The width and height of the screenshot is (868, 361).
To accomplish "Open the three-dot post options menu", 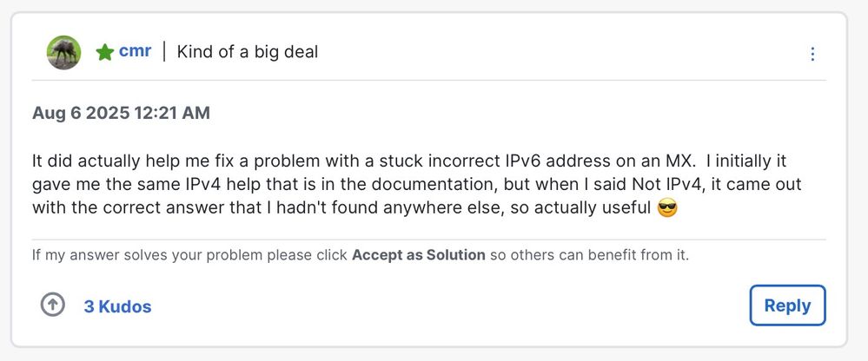I will [812, 54].
